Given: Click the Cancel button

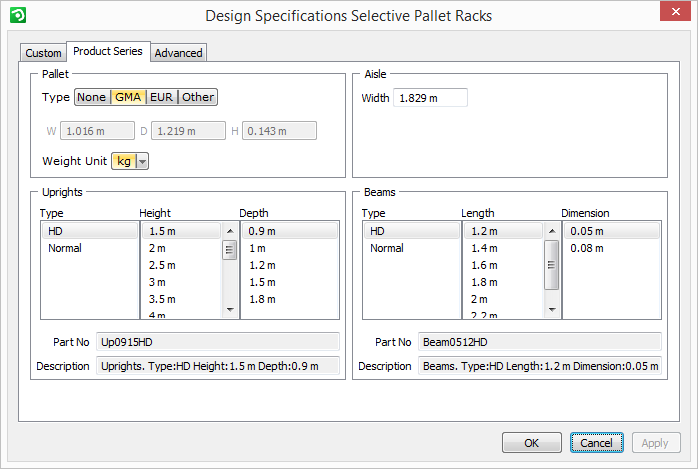Looking at the screenshot, I should tap(596, 443).
